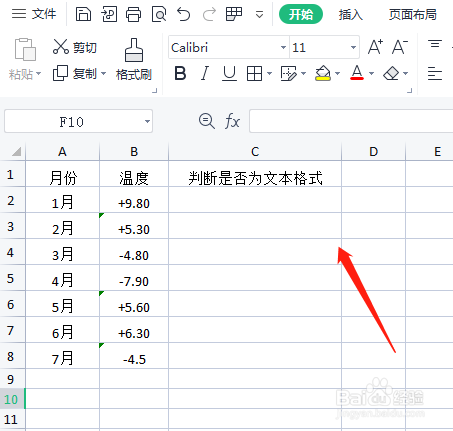Expand the fill color dropdown arrow
The image size is (453, 431).
337,73
